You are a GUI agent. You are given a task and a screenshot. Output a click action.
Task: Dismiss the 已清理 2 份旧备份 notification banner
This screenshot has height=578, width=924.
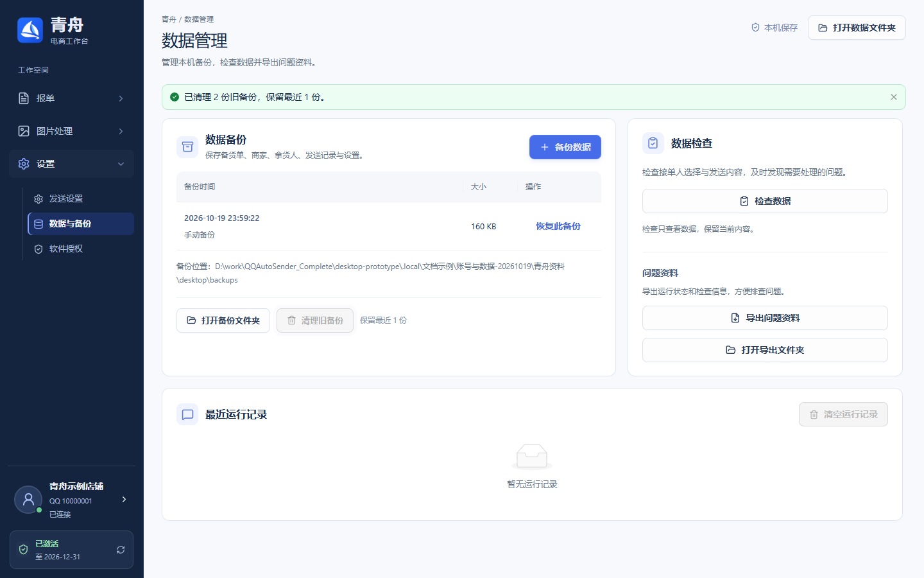tap(894, 97)
